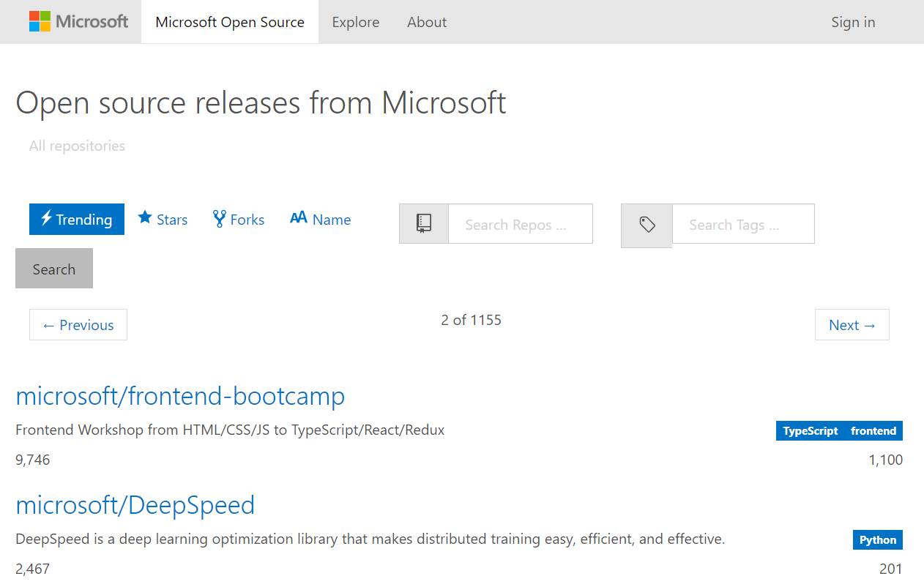Click the fork icon for Forks sort

point(219,218)
